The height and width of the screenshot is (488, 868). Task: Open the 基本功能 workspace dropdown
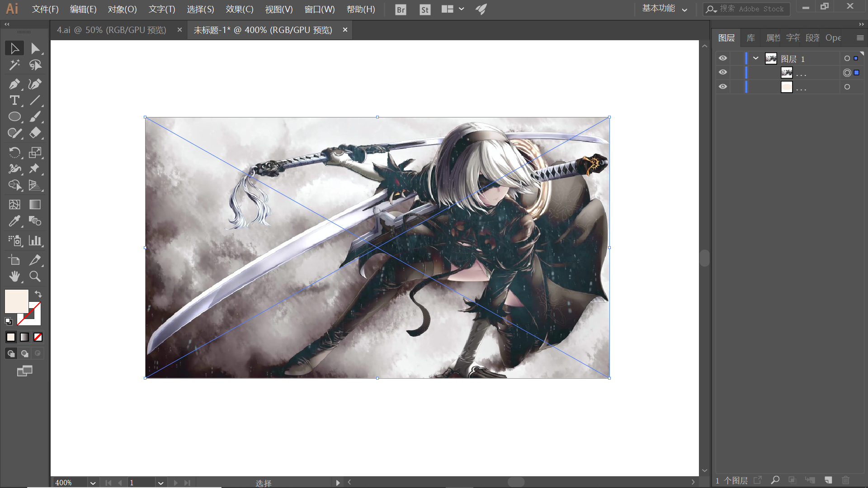coord(665,9)
